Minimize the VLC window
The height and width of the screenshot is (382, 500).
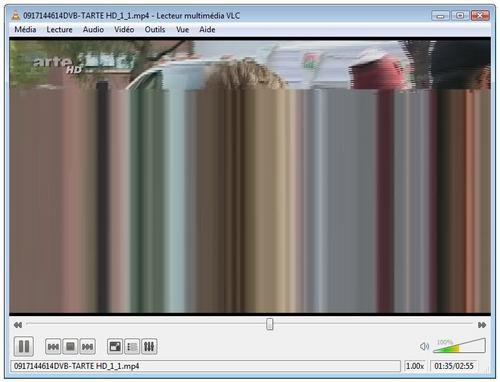pos(440,15)
